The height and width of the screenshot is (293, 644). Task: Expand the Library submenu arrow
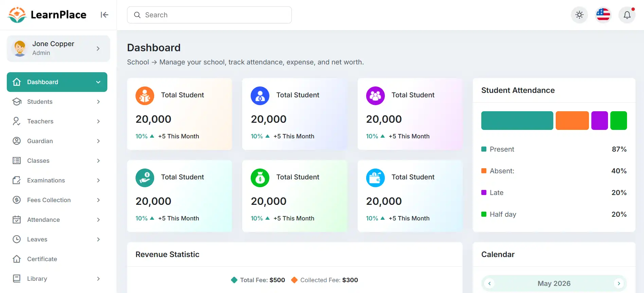(x=98, y=279)
